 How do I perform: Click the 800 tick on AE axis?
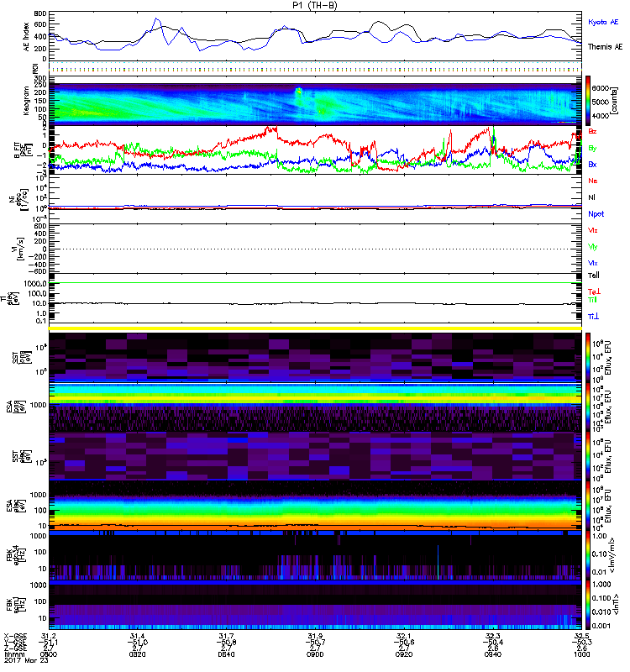40,13
